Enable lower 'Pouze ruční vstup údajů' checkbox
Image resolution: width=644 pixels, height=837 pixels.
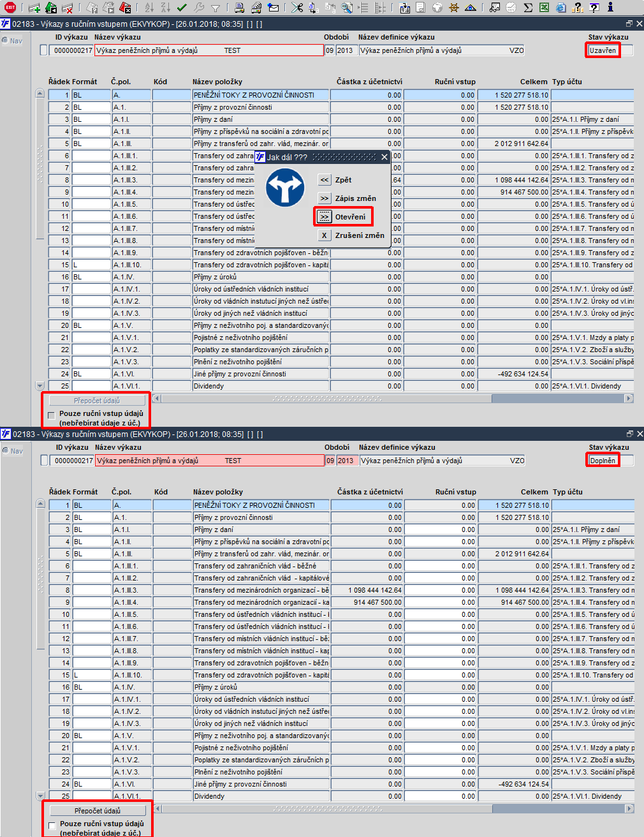(x=52, y=825)
